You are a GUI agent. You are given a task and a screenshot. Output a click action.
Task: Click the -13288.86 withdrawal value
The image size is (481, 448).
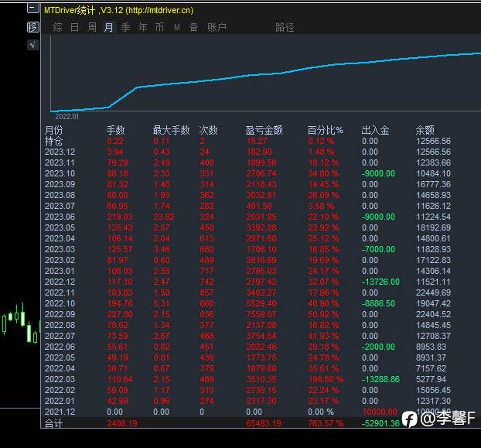click(x=380, y=379)
